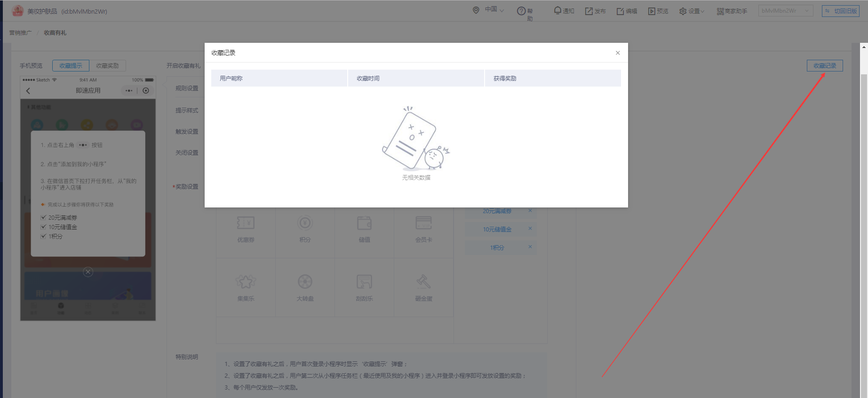
Task: Click the phone preview target circle icon
Action: coord(146,91)
